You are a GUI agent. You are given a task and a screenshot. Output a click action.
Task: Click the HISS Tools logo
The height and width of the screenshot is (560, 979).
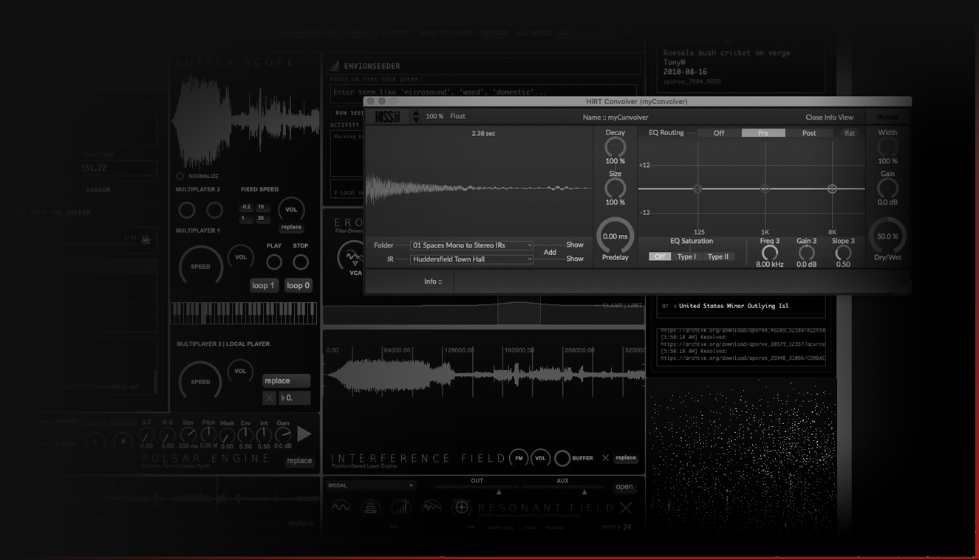[x=386, y=117]
